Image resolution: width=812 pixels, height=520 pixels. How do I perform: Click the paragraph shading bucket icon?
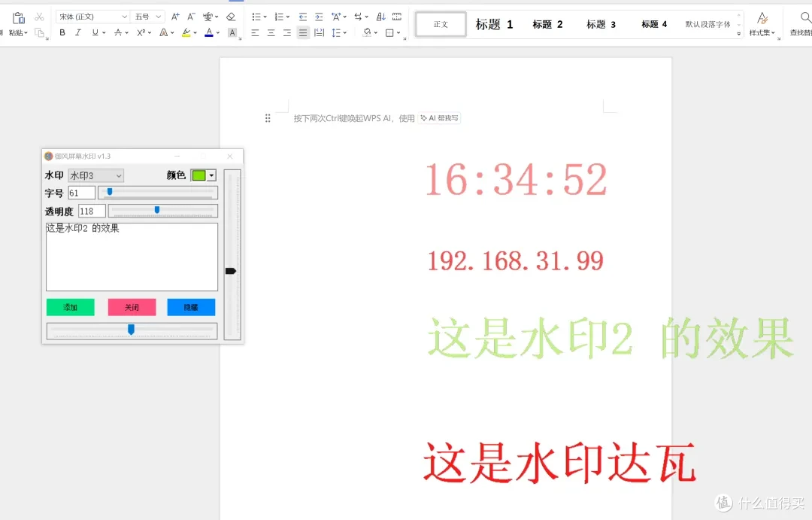point(367,32)
